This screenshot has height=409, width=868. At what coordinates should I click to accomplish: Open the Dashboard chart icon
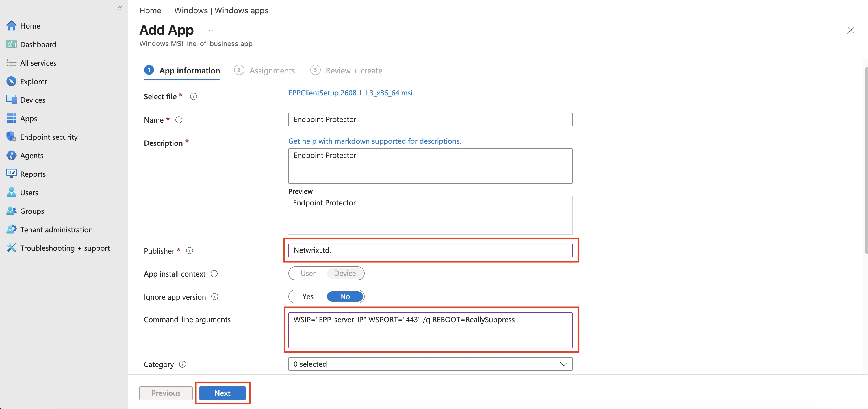click(11, 44)
